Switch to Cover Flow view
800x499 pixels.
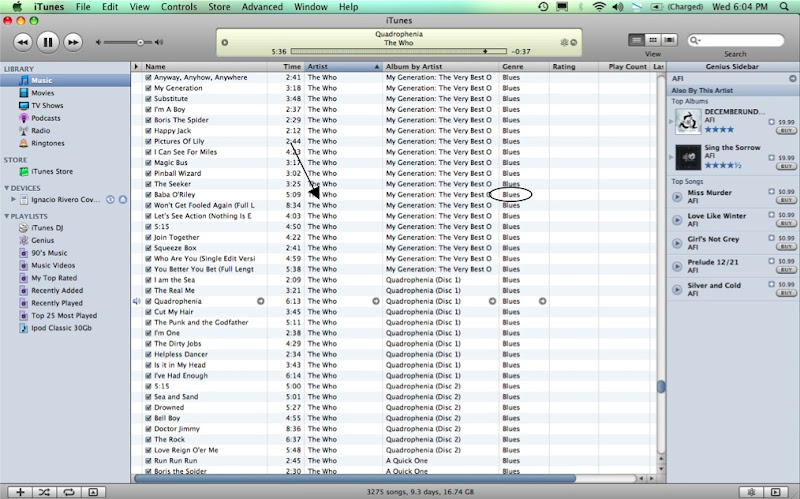click(x=669, y=40)
